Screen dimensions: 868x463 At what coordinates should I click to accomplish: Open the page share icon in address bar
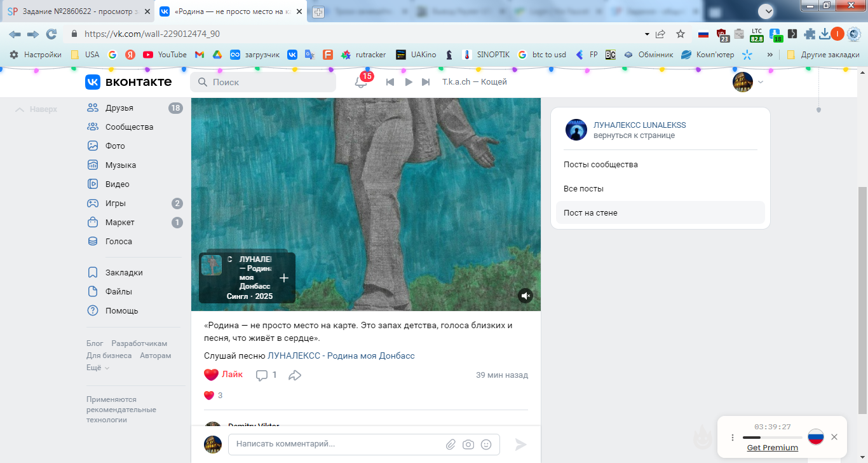(661, 34)
